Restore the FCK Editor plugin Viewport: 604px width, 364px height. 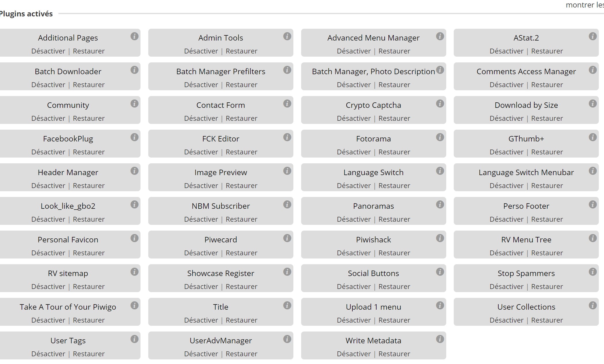[x=241, y=152]
